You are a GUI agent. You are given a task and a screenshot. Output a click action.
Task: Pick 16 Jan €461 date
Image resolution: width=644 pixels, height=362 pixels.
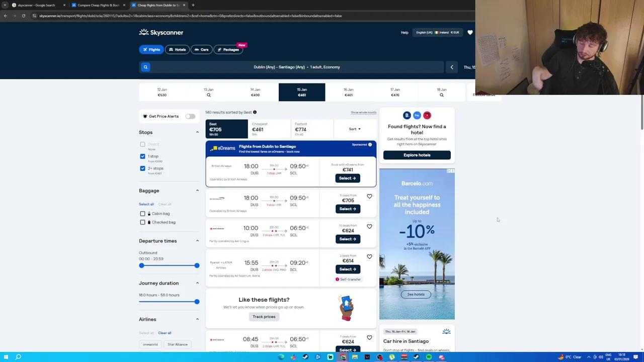click(x=348, y=92)
